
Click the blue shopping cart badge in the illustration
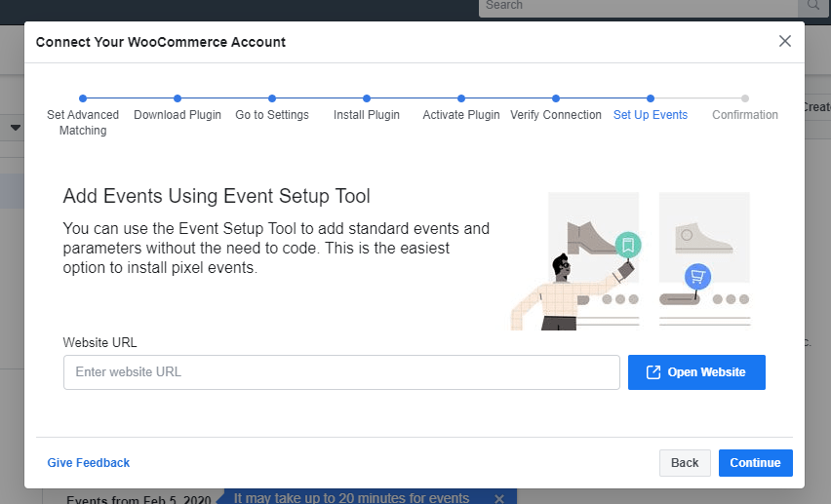coord(697,277)
